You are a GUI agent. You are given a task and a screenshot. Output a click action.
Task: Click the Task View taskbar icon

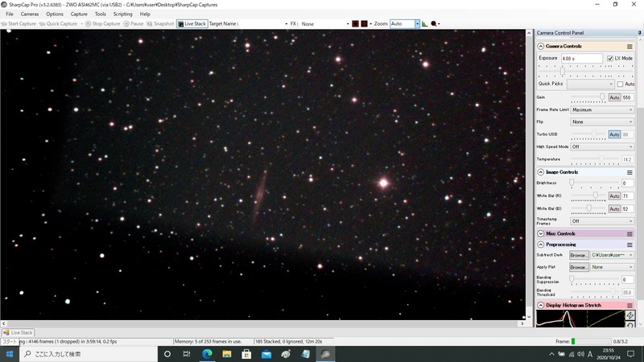coord(187,354)
